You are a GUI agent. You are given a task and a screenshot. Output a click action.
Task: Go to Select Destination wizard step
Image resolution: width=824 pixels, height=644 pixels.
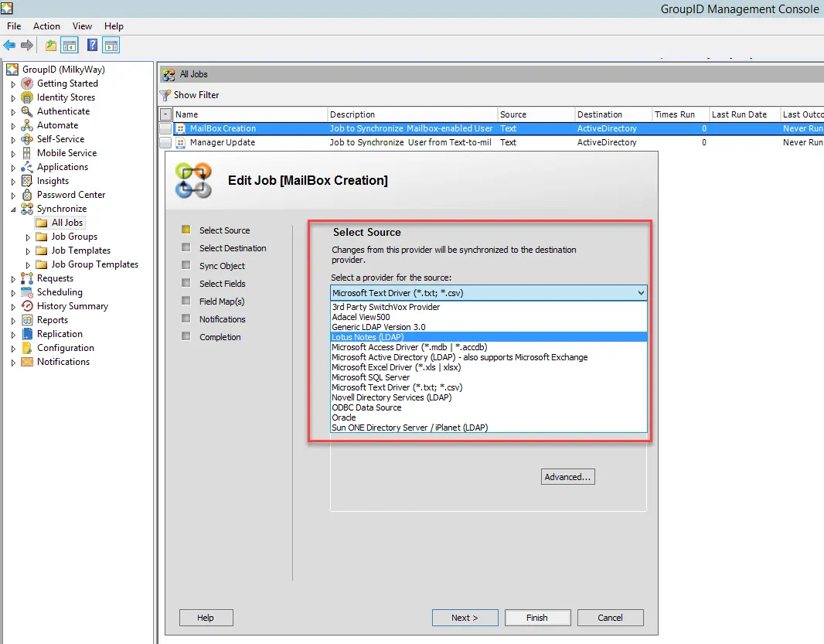tap(233, 248)
